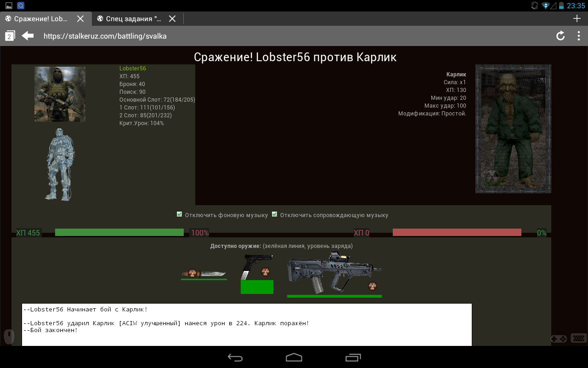Close the "Спец задания" tab
Viewport: 588px width, 368px height.
pyautogui.click(x=172, y=19)
